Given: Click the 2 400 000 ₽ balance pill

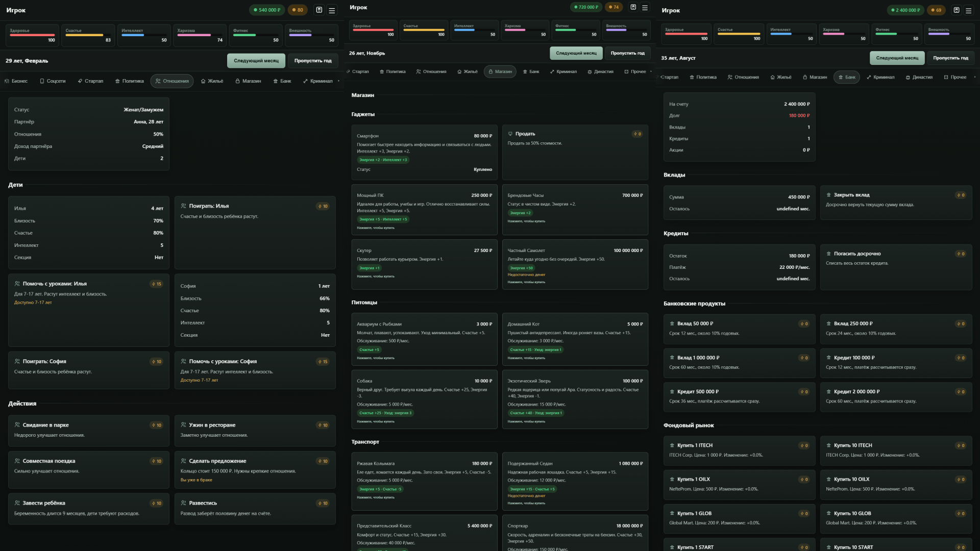Looking at the screenshot, I should pos(905,10).
